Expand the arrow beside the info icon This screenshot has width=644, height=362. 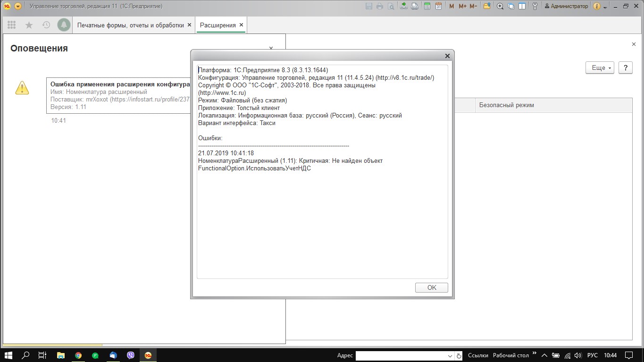click(605, 7)
